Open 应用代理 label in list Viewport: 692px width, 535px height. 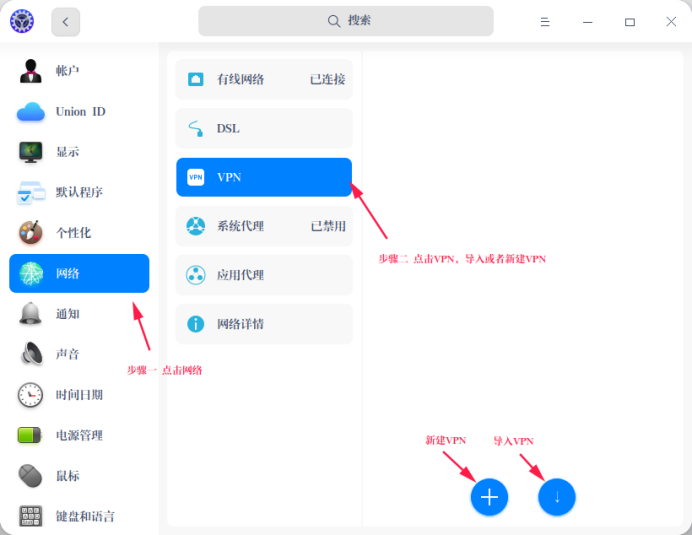pos(241,275)
